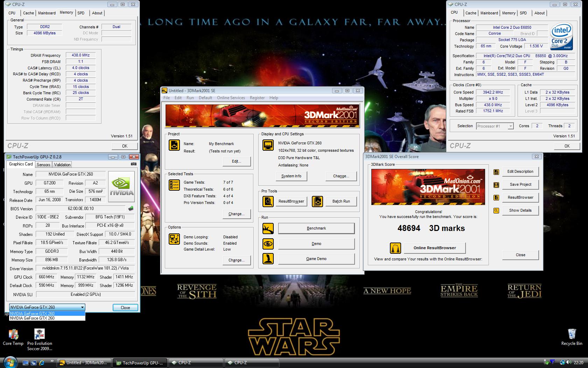
Task: Click the ResultBrowser icon in score window
Action: (496, 198)
